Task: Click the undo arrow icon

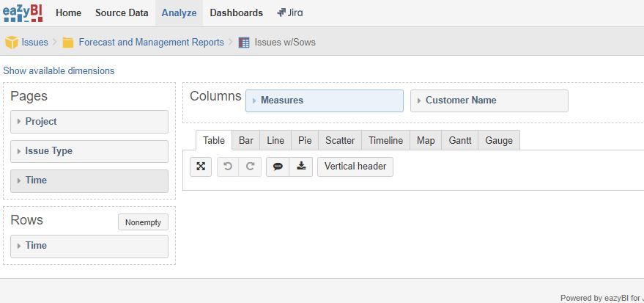Action: [x=228, y=167]
